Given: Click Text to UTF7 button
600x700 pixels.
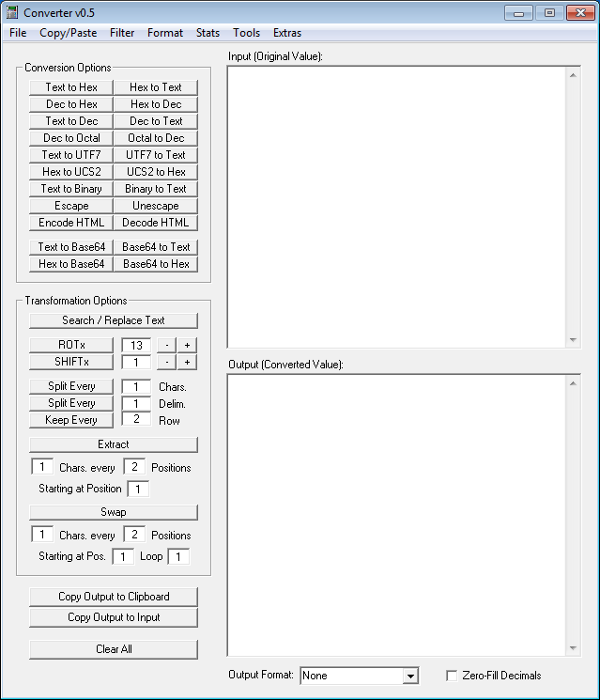Looking at the screenshot, I should (71, 155).
